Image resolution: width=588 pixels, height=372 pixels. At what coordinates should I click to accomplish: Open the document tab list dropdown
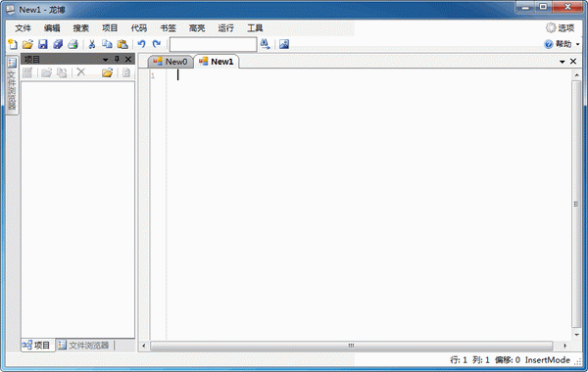[x=563, y=62]
